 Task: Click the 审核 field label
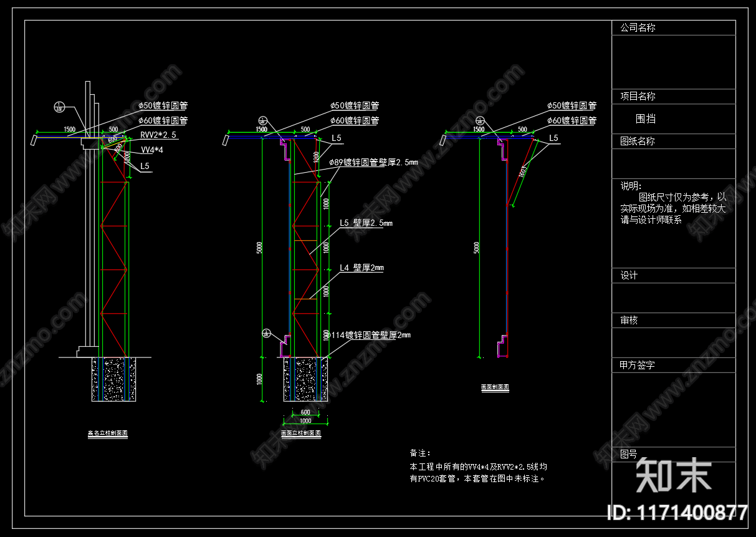629,321
